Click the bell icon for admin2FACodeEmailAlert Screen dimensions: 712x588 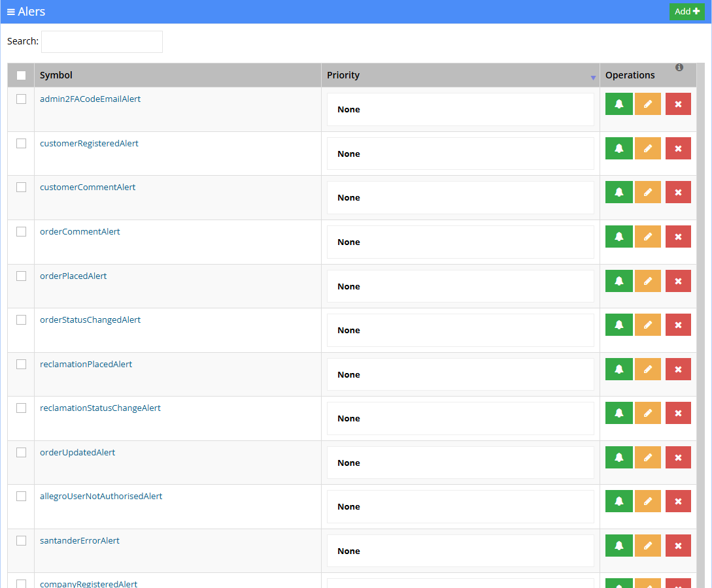pos(619,104)
